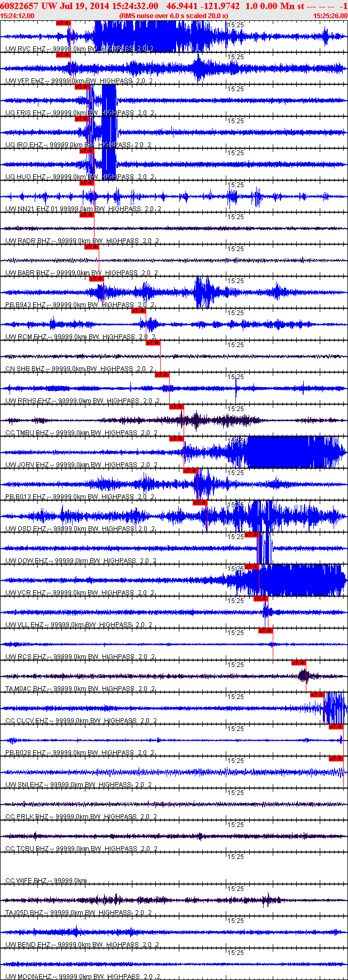Select the 'CC TMBU BHZ' label

click(27, 433)
